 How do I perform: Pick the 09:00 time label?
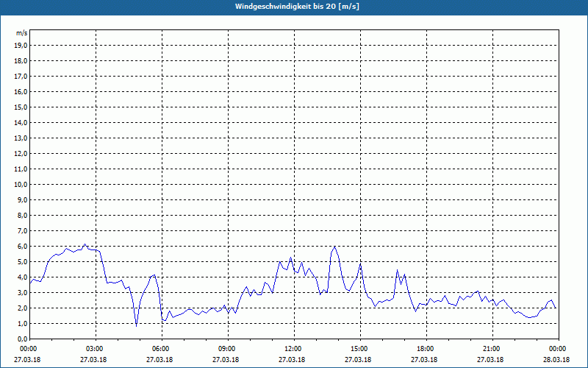click(x=227, y=349)
